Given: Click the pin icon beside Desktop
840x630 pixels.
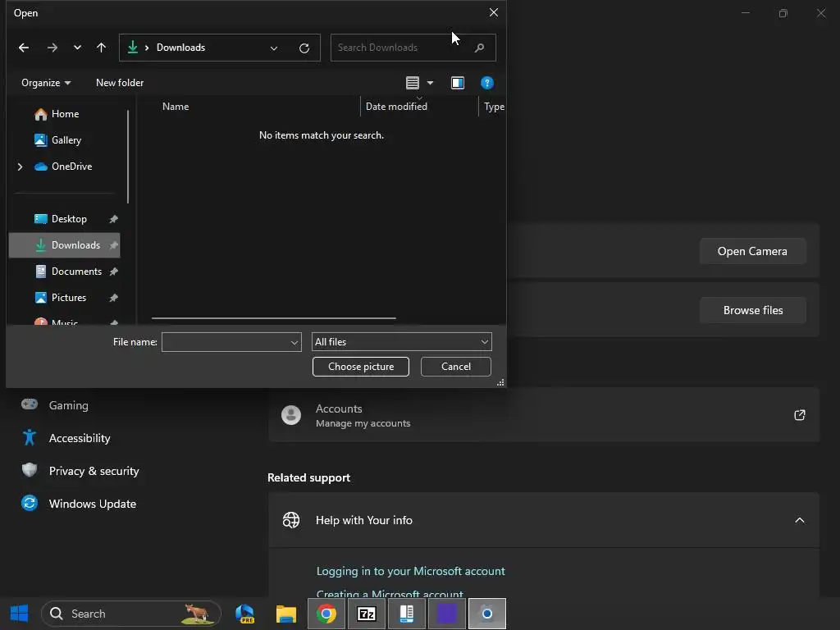Looking at the screenshot, I should tap(113, 219).
